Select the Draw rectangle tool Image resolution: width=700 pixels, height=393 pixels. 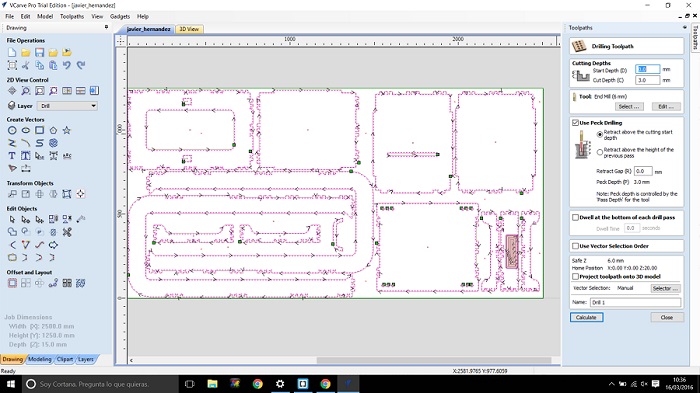39,130
